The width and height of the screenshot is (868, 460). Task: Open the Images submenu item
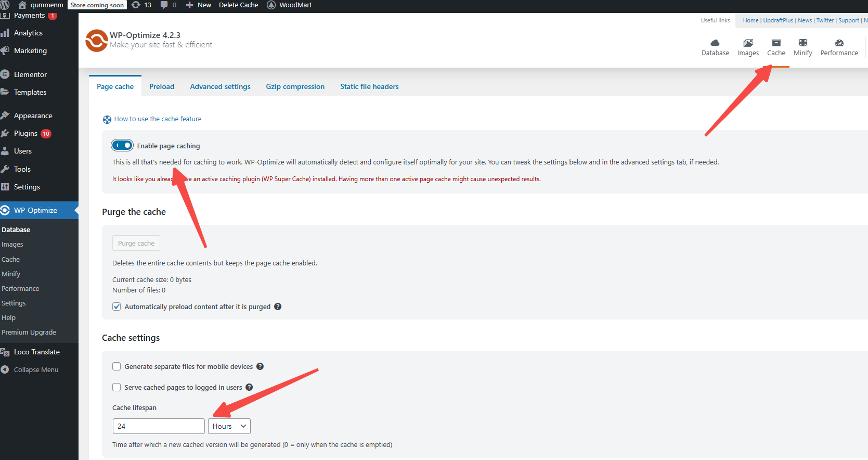tap(12, 244)
